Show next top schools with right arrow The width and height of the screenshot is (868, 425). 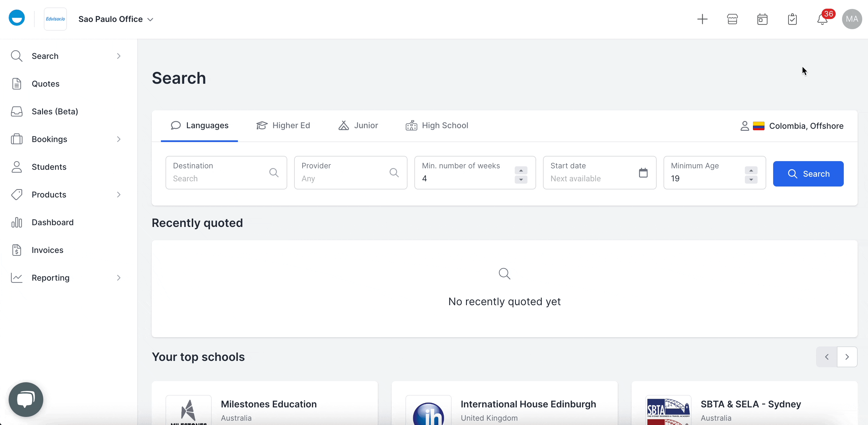click(x=847, y=357)
